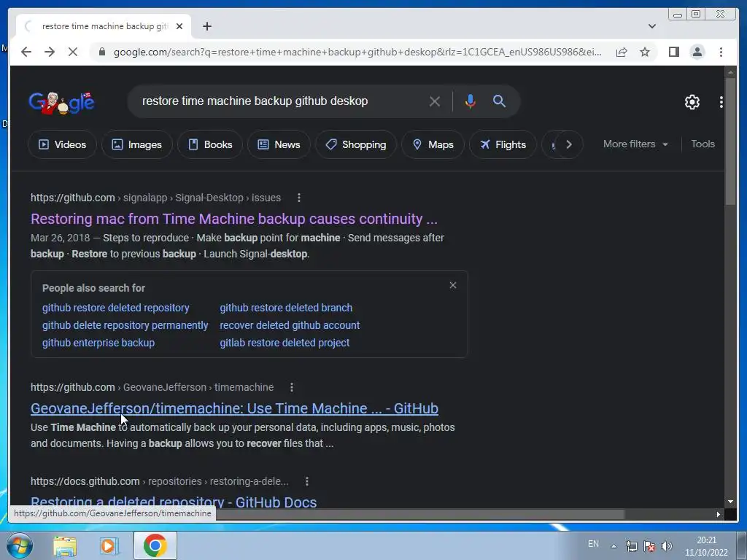Open the GeovaneJefferson/timemachine GitHub result
This screenshot has height=560, width=747.
click(x=234, y=408)
